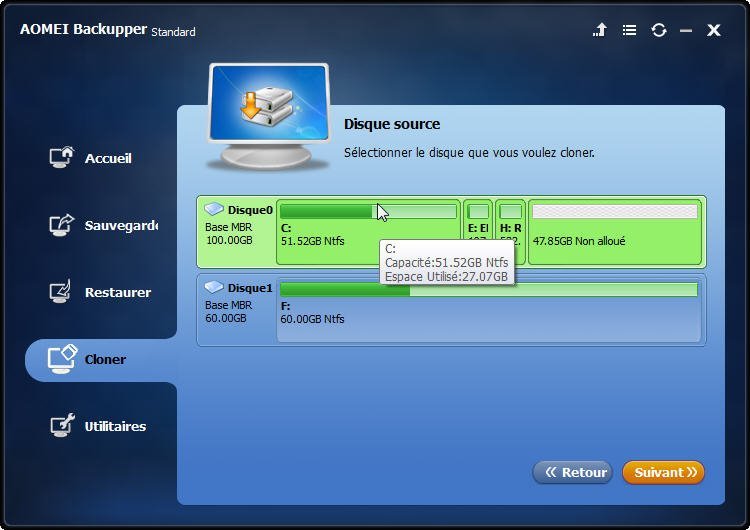Image resolution: width=750 pixels, height=530 pixels.
Task: Click the F: partition usage bar
Action: [x=488, y=289]
